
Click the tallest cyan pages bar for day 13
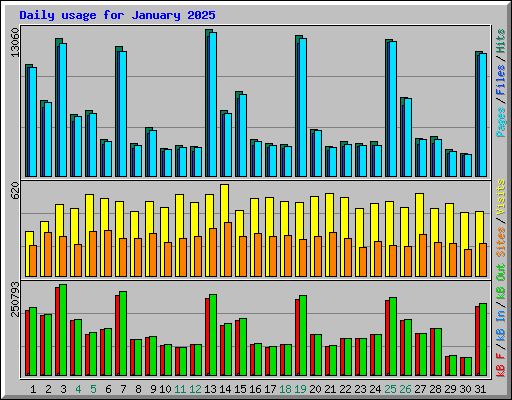(x=213, y=104)
